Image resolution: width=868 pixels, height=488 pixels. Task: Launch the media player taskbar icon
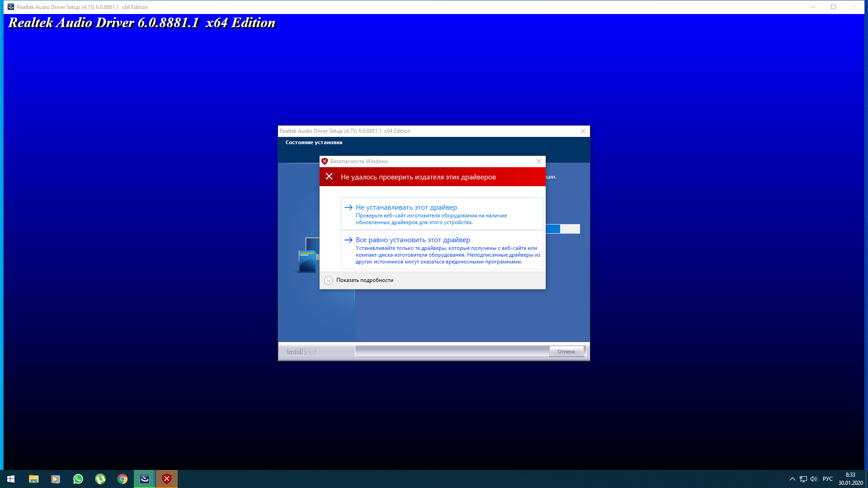tap(56, 479)
